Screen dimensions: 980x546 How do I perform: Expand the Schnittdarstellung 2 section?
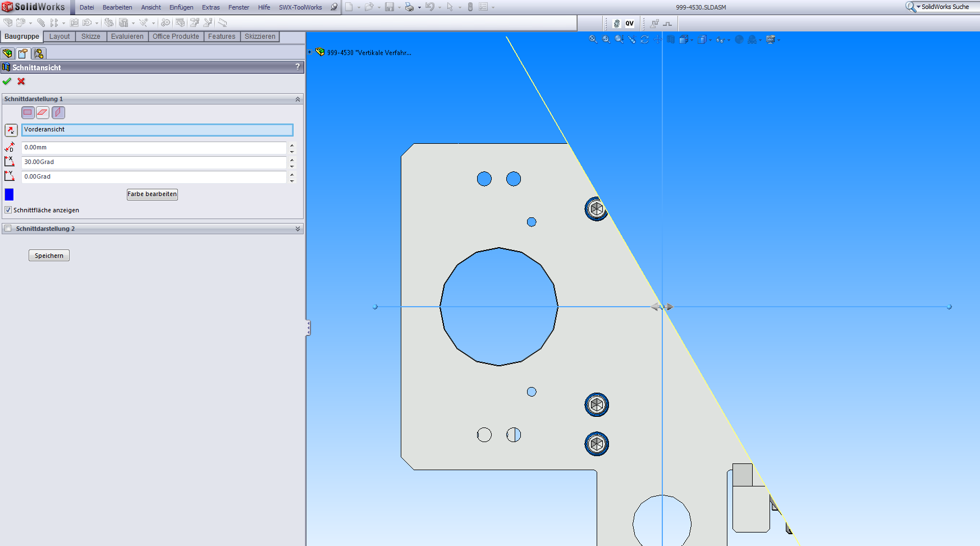[x=297, y=229]
